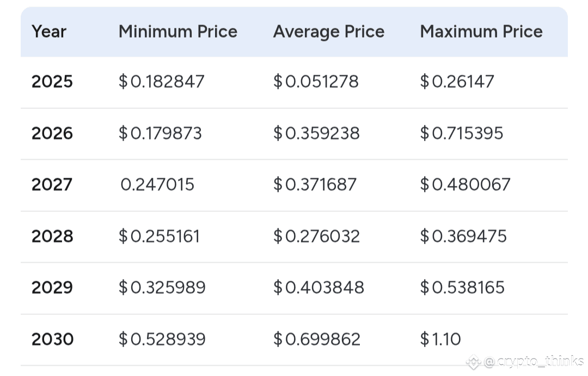Click the Minimum Price column header
The width and height of the screenshot is (588, 376).
[x=178, y=32]
